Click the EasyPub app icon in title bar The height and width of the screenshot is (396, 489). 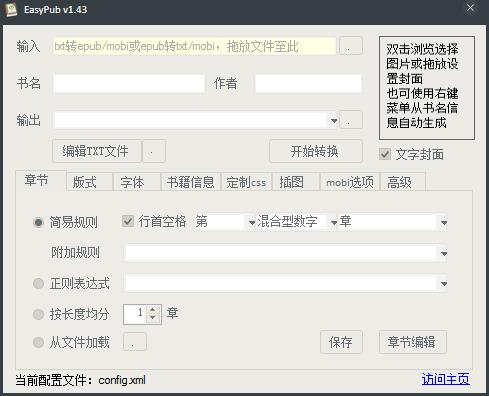(x=11, y=9)
